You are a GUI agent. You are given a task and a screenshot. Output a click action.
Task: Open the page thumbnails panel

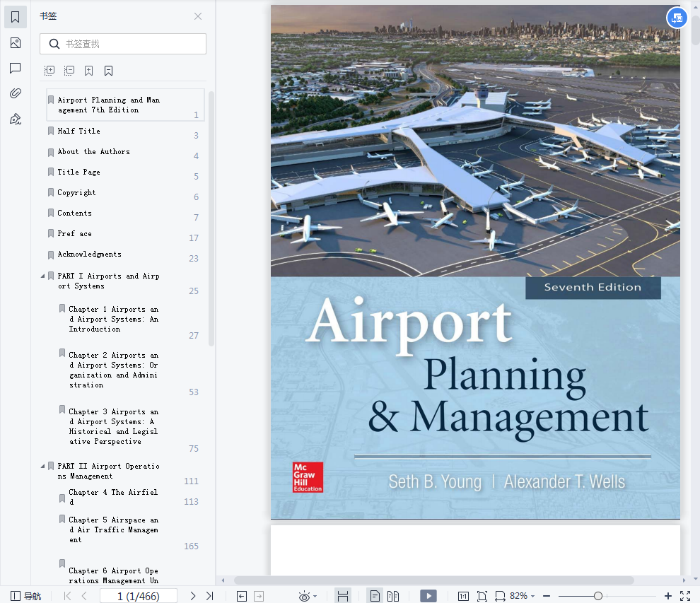(15, 43)
